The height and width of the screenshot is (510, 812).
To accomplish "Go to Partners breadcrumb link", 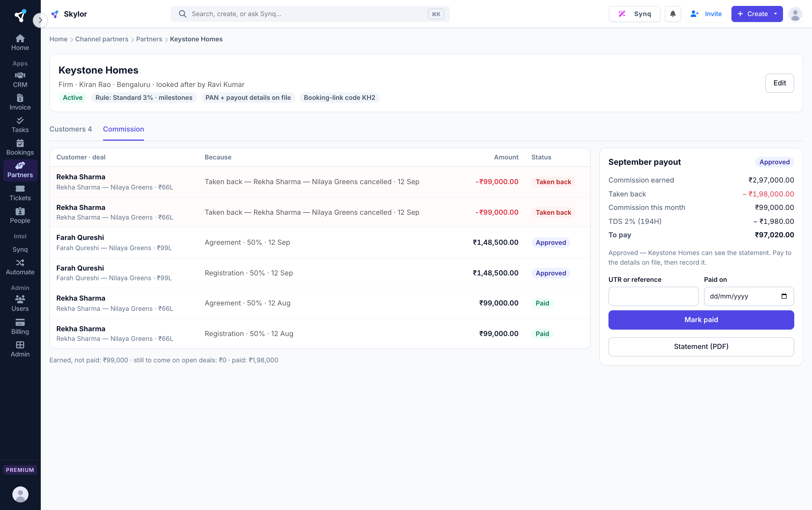I will click(x=149, y=39).
